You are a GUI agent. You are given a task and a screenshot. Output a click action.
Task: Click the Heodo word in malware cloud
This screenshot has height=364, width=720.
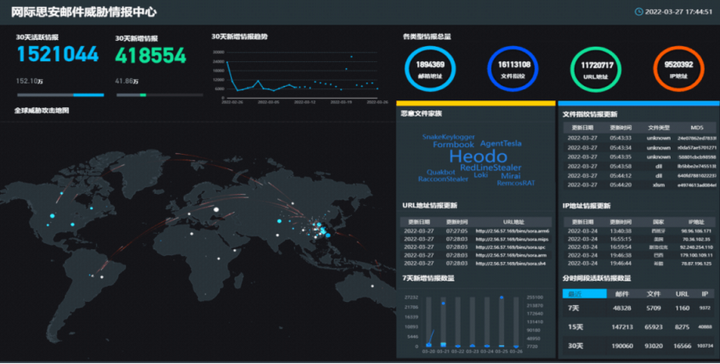478,157
